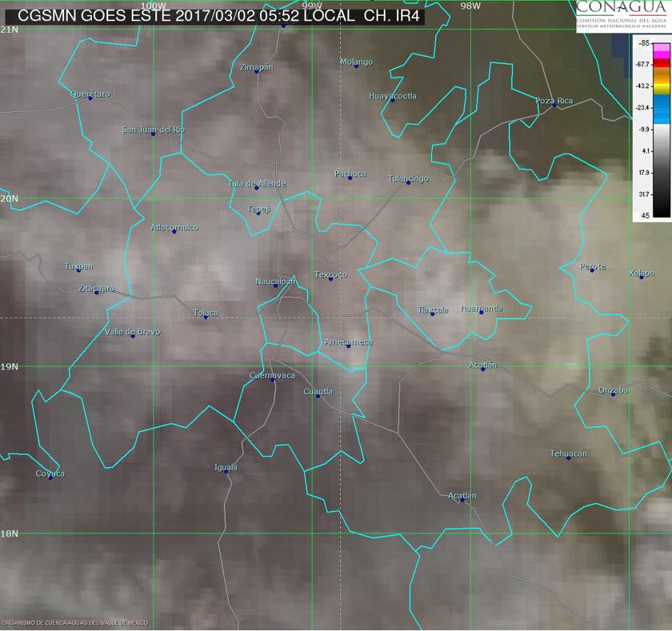The image size is (672, 631).
Task: Select the blue swatch near -23.4 in the legend
Action: [662, 108]
